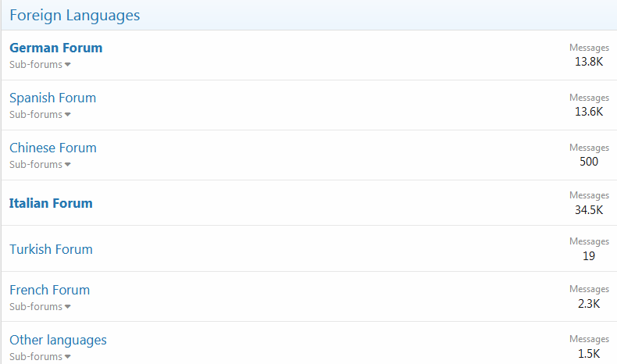The height and width of the screenshot is (364, 617).
Task: Click the Turkish Forum 19 message count
Action: 589,255
